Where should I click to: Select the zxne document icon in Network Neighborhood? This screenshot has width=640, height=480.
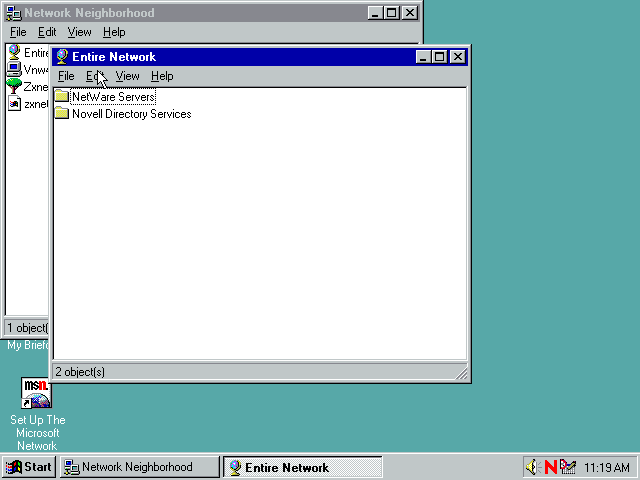(x=14, y=104)
